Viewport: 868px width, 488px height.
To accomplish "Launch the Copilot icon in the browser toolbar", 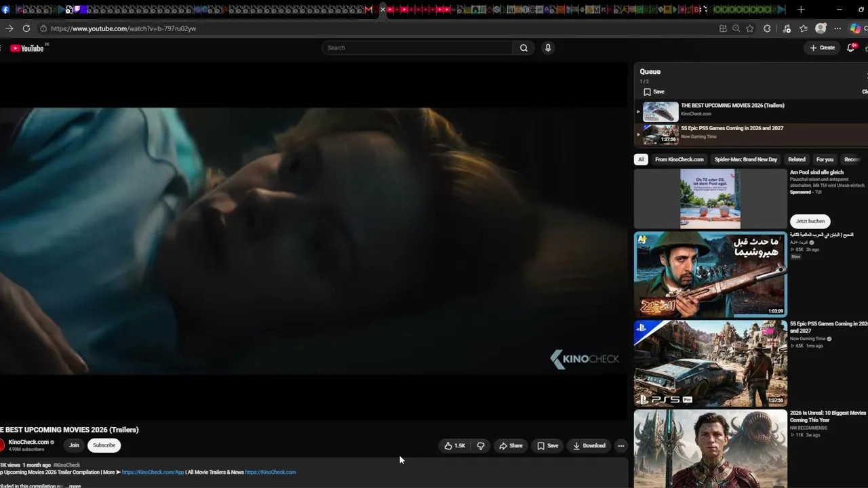I will pos(856,28).
